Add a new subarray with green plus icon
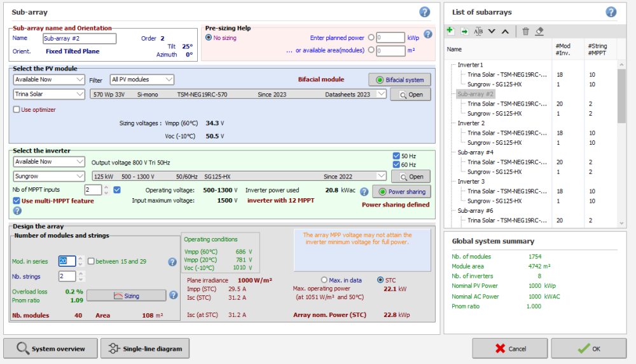This screenshot has height=364, width=636. [x=450, y=30]
